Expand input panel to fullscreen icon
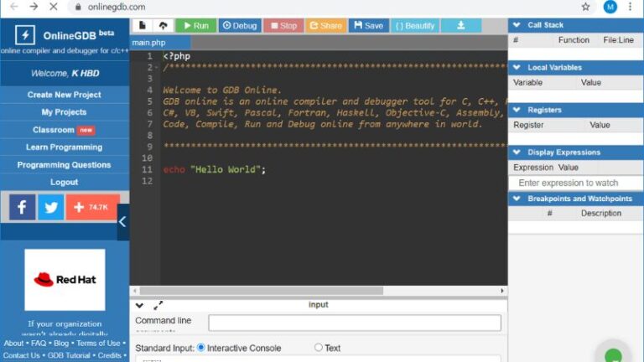The height and width of the screenshot is (362, 644). point(158,306)
